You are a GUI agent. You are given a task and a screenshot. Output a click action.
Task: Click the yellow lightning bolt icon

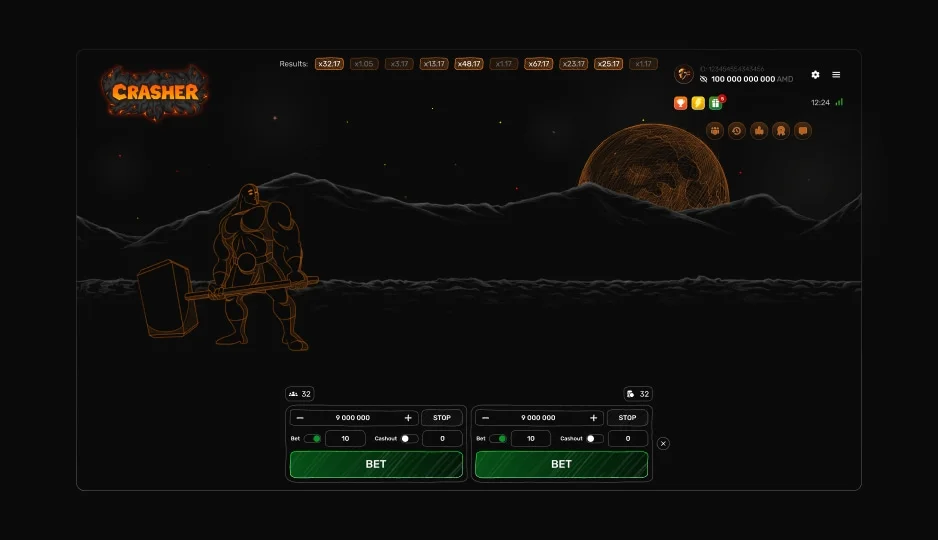coord(698,103)
